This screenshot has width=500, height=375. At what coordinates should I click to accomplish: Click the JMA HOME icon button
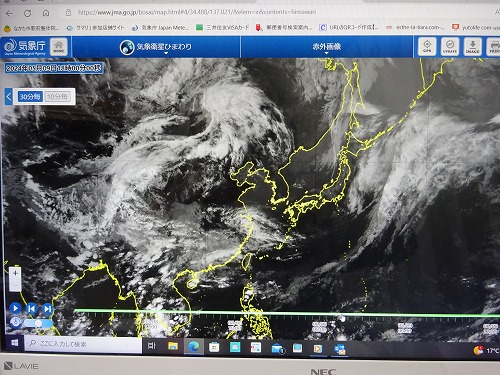(59, 47)
